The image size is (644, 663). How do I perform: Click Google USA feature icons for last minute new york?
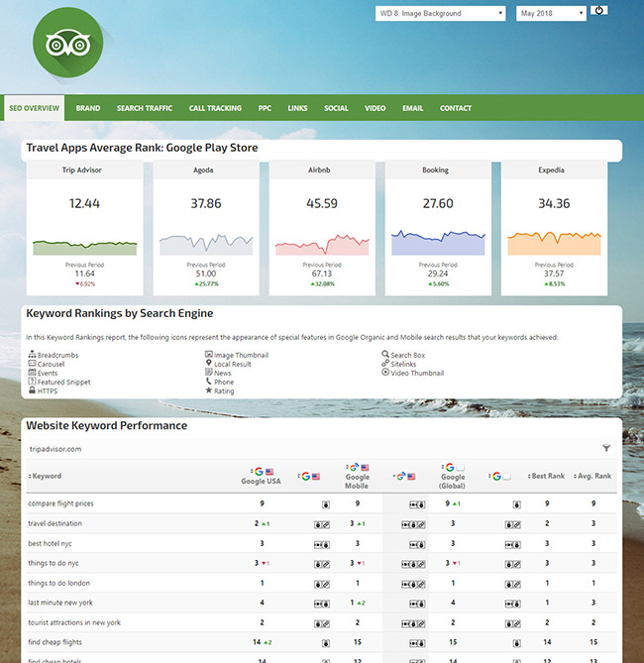[322, 604]
